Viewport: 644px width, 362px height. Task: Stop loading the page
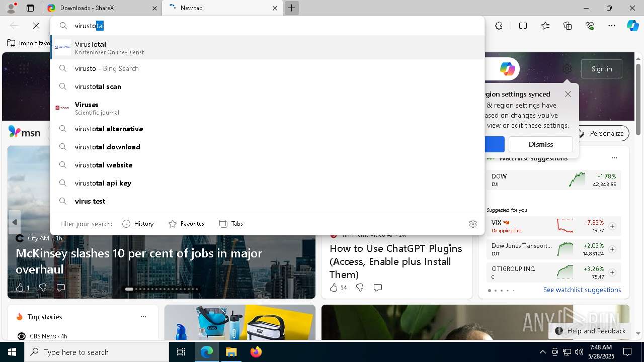tap(36, 26)
